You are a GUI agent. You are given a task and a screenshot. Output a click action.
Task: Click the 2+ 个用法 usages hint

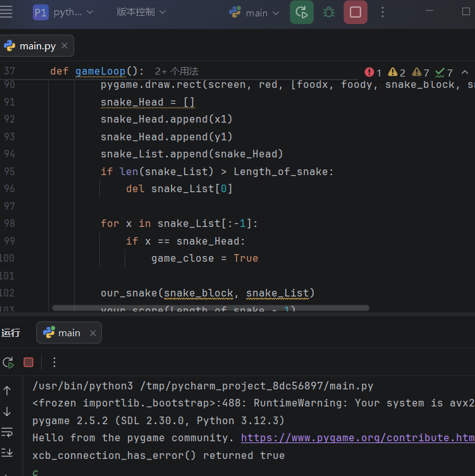[x=176, y=71]
